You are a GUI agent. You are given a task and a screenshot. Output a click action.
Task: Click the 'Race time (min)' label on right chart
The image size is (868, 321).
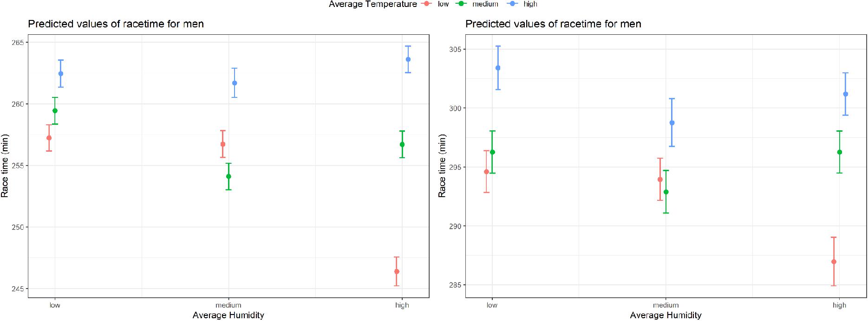[x=442, y=166]
